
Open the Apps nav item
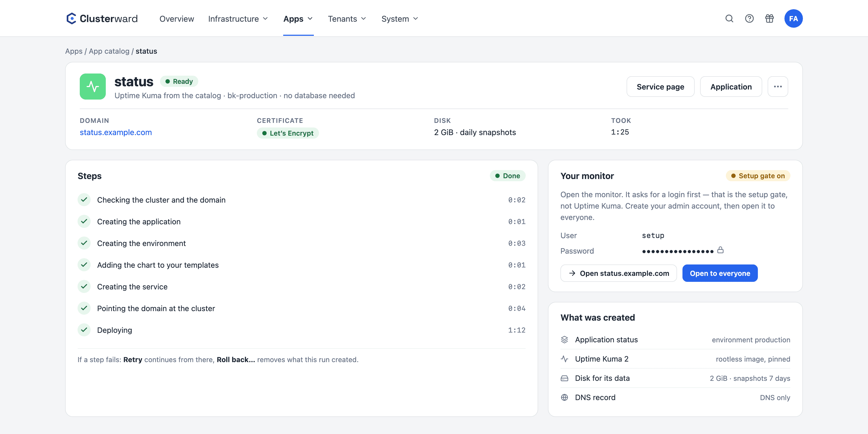pyautogui.click(x=298, y=19)
